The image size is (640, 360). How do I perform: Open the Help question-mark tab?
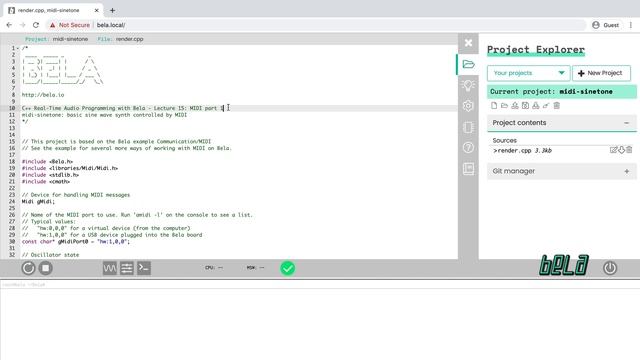468,147
